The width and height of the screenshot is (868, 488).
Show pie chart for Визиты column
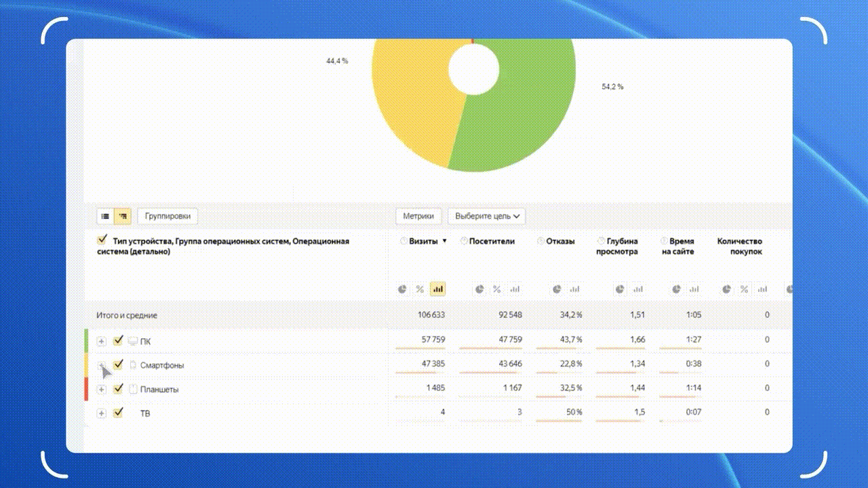[x=402, y=289]
